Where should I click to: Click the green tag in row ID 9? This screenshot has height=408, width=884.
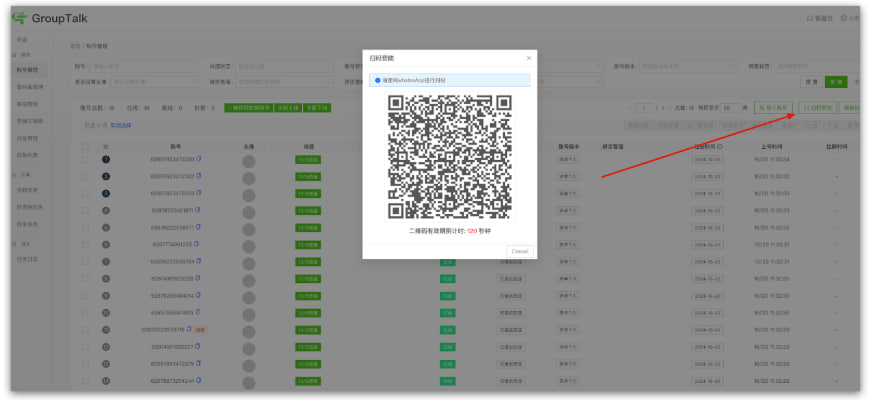pyautogui.click(x=308, y=296)
